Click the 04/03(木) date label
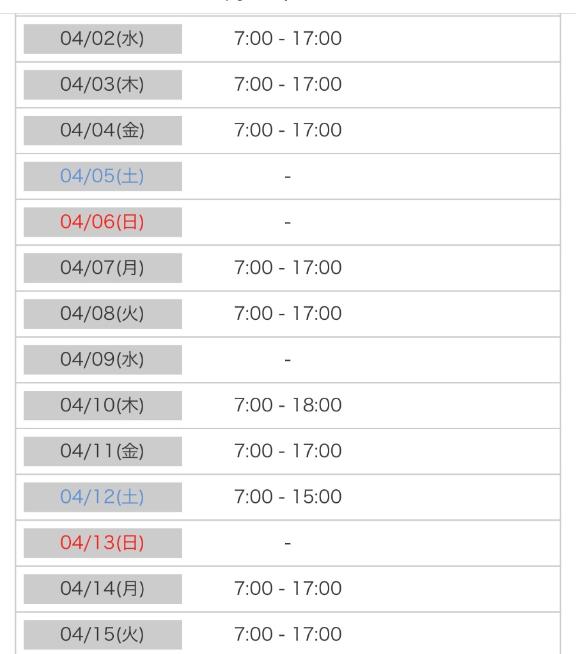This screenshot has height=654, width=576. coord(103,85)
